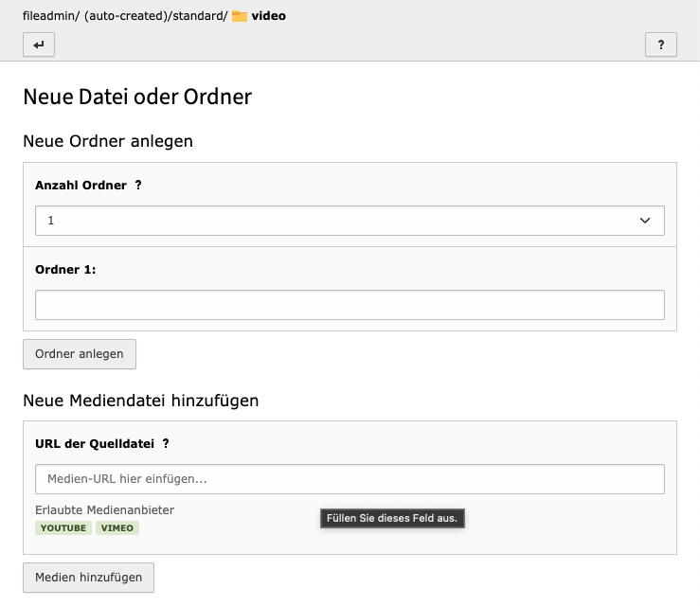Click the yellow folder icon beside video

(x=240, y=16)
